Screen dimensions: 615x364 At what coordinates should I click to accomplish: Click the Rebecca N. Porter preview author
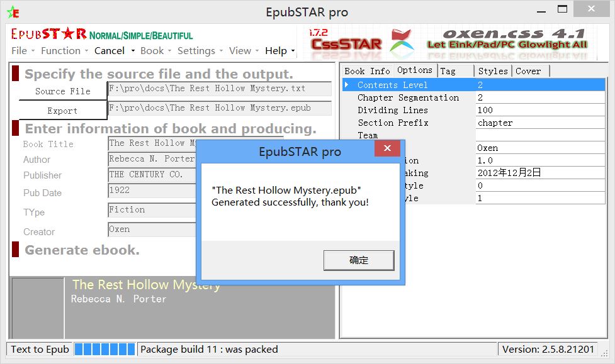tap(118, 299)
